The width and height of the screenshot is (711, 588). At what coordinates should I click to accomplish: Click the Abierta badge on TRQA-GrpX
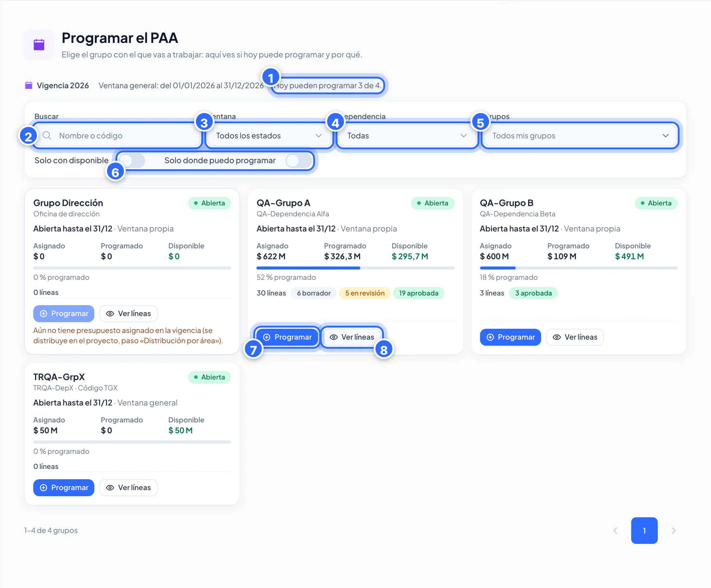[x=209, y=377]
